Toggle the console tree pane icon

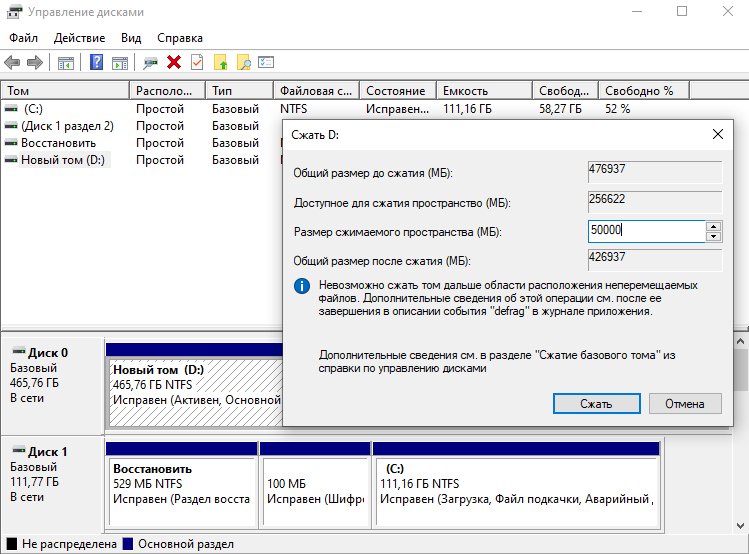[x=65, y=63]
